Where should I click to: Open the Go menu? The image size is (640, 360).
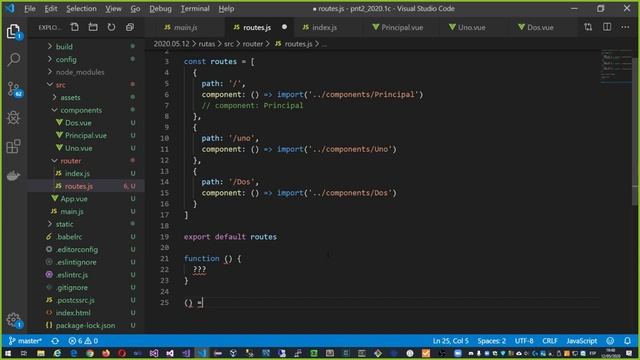tap(135, 9)
